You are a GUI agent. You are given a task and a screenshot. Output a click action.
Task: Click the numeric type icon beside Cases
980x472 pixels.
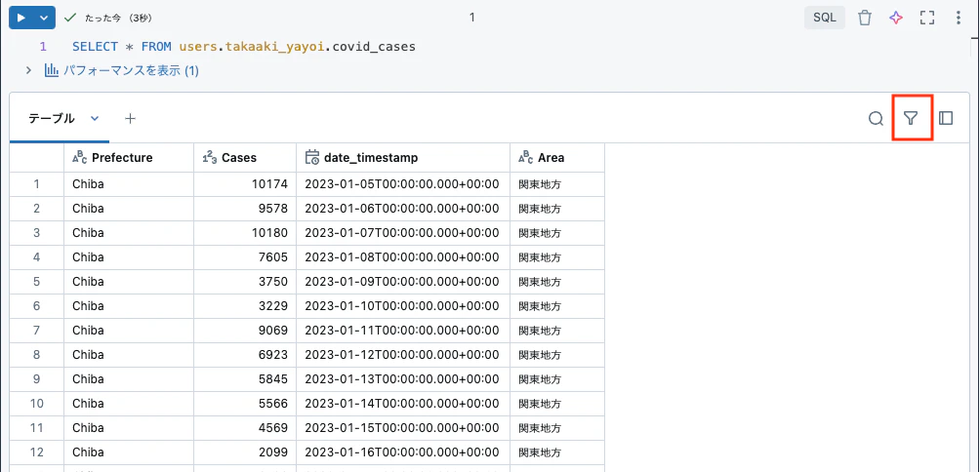210,158
